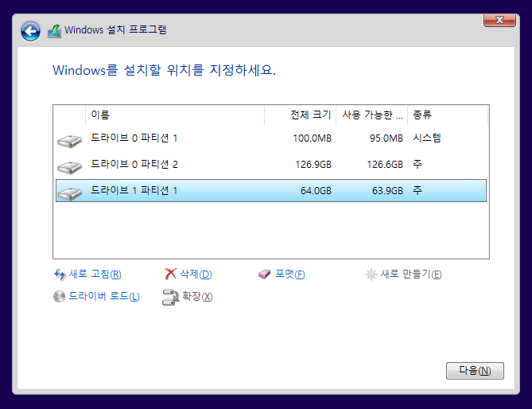The width and height of the screenshot is (532, 409).
Task: Click the 126.9GB total size value
Action: click(313, 165)
